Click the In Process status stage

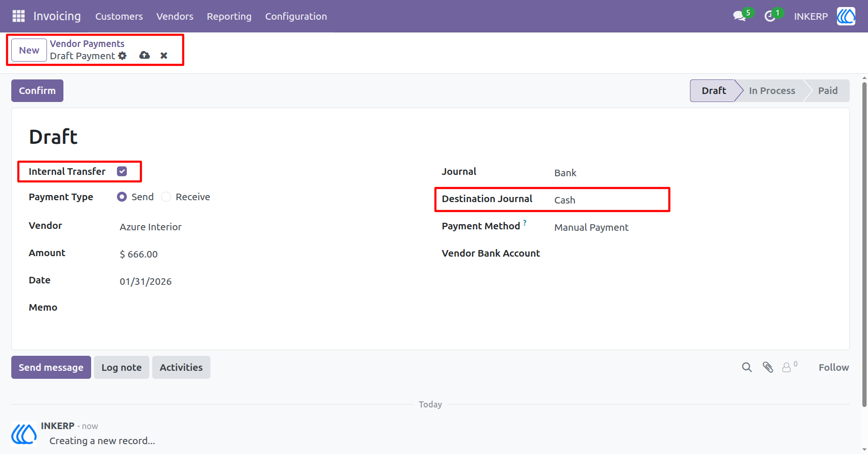(x=772, y=91)
